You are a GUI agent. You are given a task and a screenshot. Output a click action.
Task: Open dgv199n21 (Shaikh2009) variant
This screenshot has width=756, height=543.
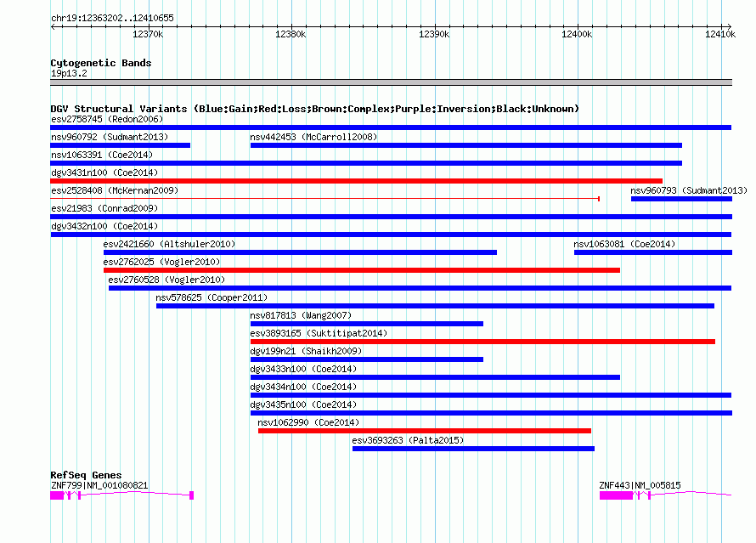[x=306, y=351]
